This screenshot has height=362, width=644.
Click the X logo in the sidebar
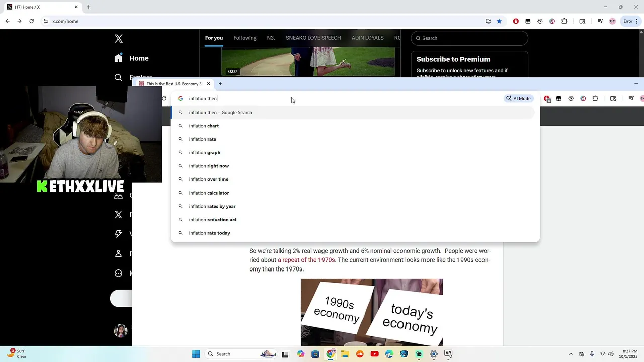[119, 39]
